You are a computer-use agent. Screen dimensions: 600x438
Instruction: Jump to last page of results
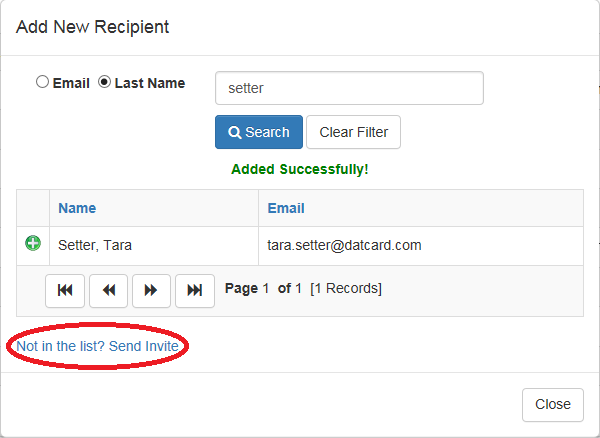point(195,291)
